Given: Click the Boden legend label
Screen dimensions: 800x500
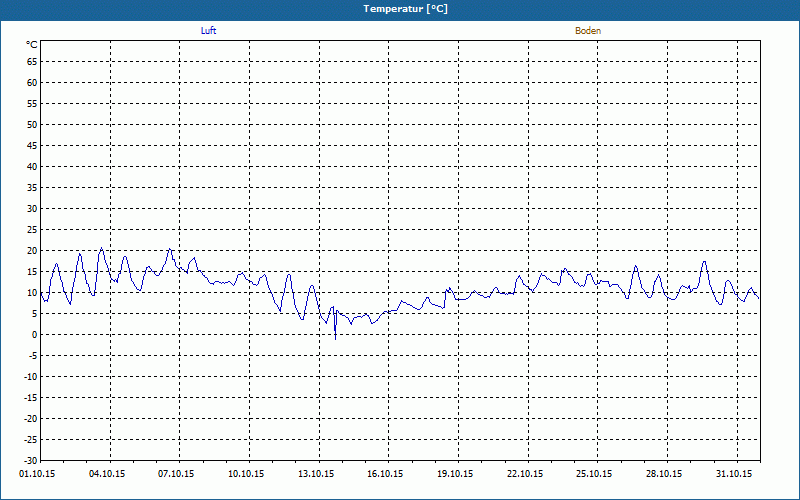Looking at the screenshot, I should click(x=588, y=31).
